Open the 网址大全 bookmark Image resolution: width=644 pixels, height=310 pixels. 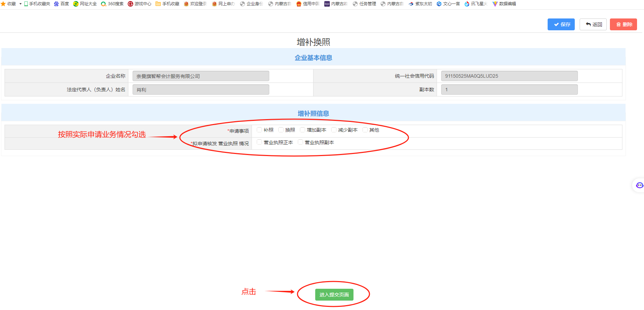tap(85, 4)
